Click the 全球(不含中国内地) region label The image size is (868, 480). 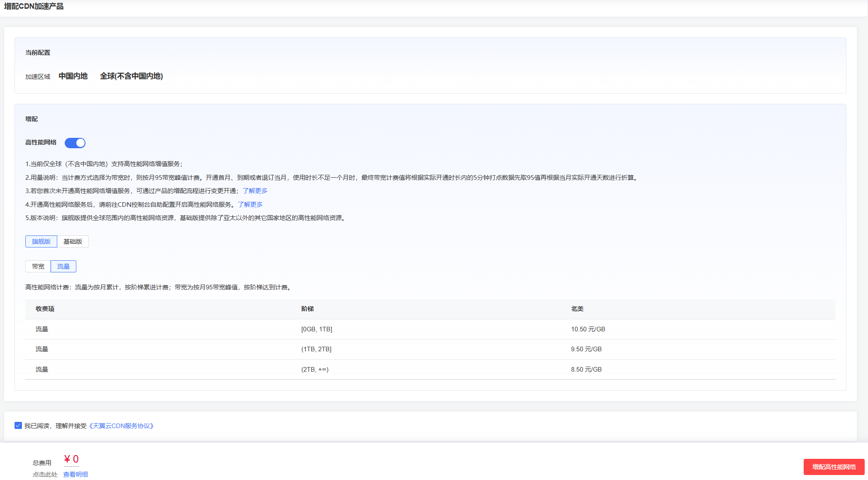coord(131,76)
